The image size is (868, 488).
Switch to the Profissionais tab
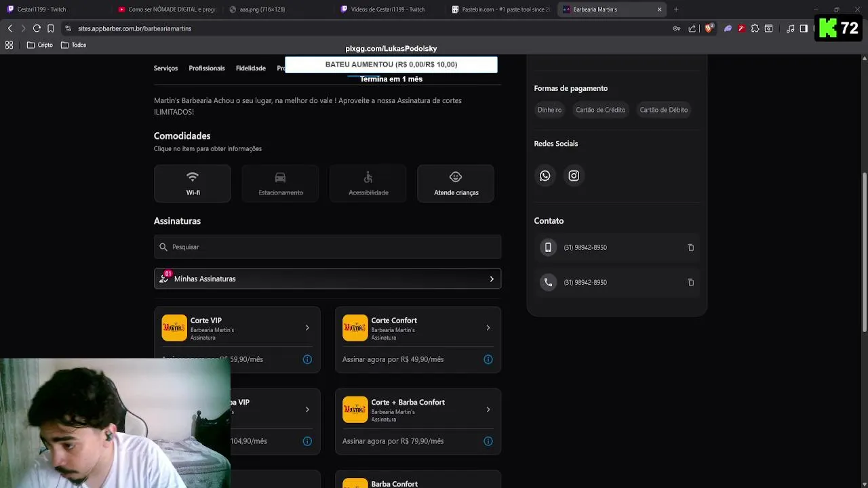207,68
